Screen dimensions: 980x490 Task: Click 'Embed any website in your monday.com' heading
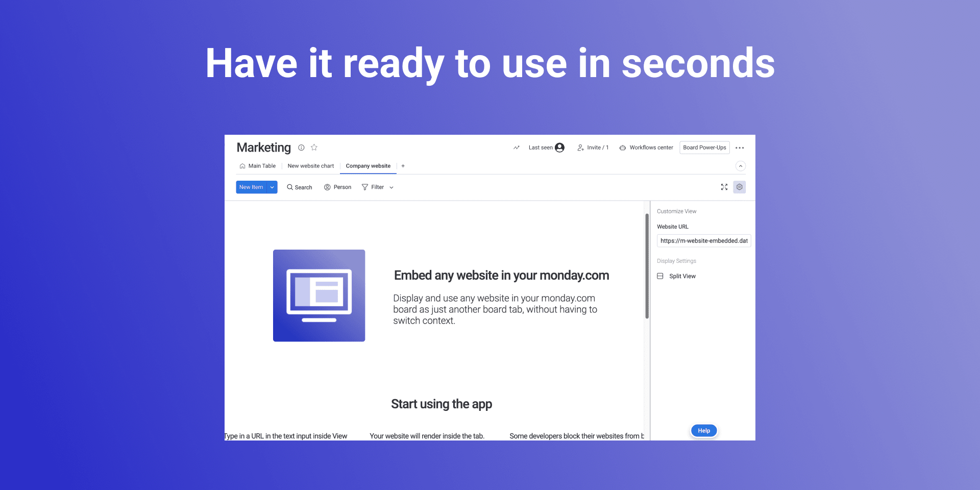(x=502, y=276)
